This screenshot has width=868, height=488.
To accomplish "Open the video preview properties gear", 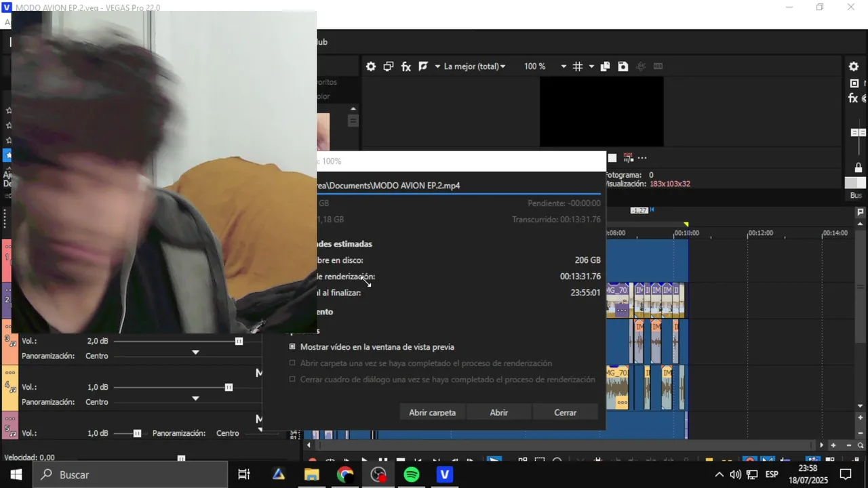I will pyautogui.click(x=371, y=66).
